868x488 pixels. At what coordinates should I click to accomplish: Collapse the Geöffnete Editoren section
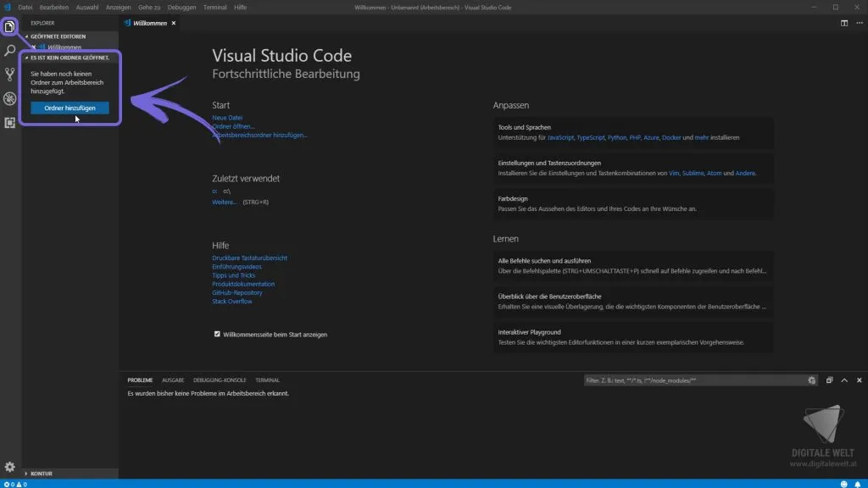tap(58, 36)
